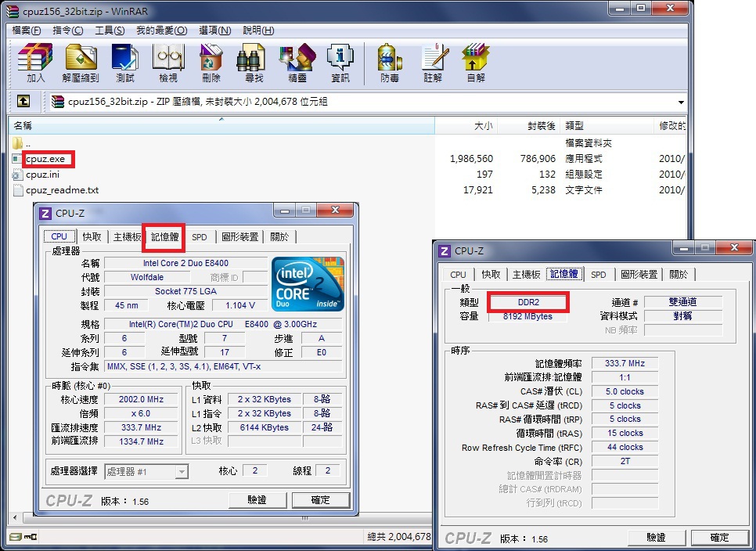Viewport: 756px width, 551px height.
Task: Click 驗證 button in left CPU-Z window
Action: pos(257,500)
